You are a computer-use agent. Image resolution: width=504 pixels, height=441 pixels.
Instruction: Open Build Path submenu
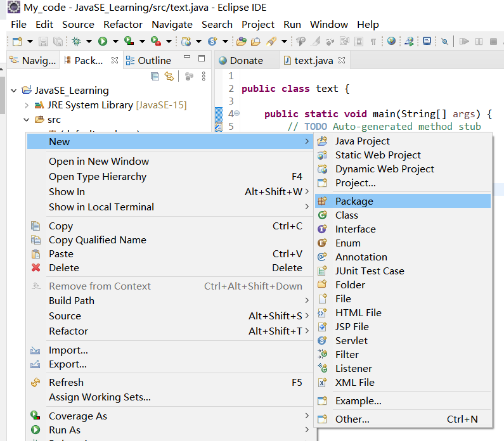[x=170, y=300]
